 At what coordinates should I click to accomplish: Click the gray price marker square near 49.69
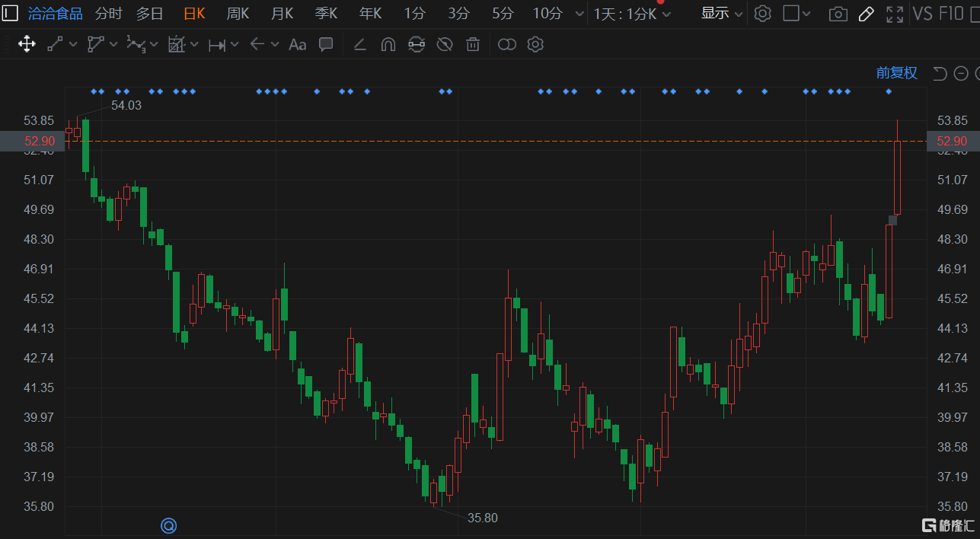[x=892, y=220]
